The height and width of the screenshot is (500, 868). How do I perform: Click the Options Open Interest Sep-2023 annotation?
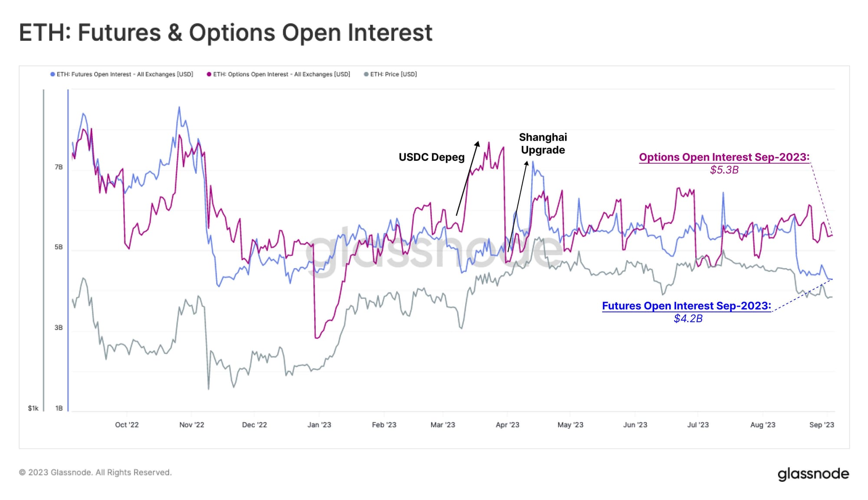click(x=724, y=157)
